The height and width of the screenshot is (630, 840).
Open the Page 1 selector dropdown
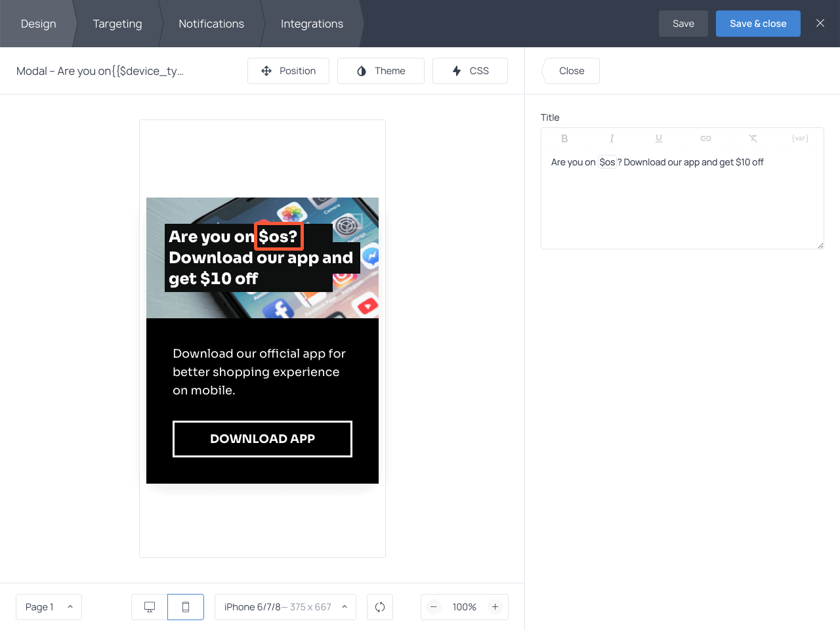(49, 607)
